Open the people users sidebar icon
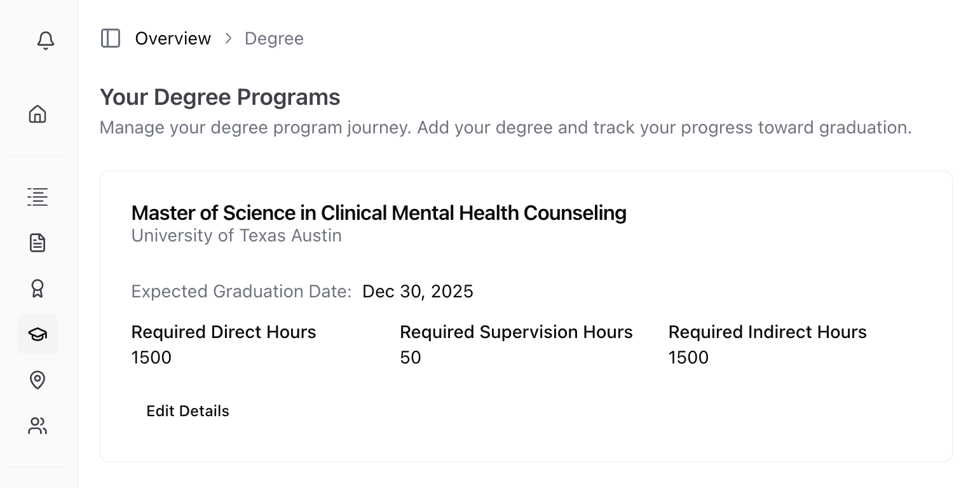This screenshot has width=980, height=488. click(x=37, y=426)
